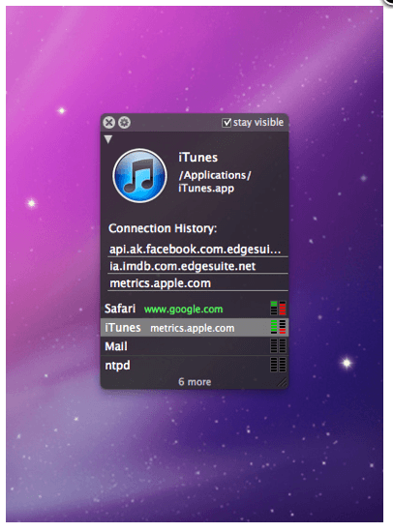The image size is (393, 532).
Task: Click the green www.google.com link
Action: point(183,310)
